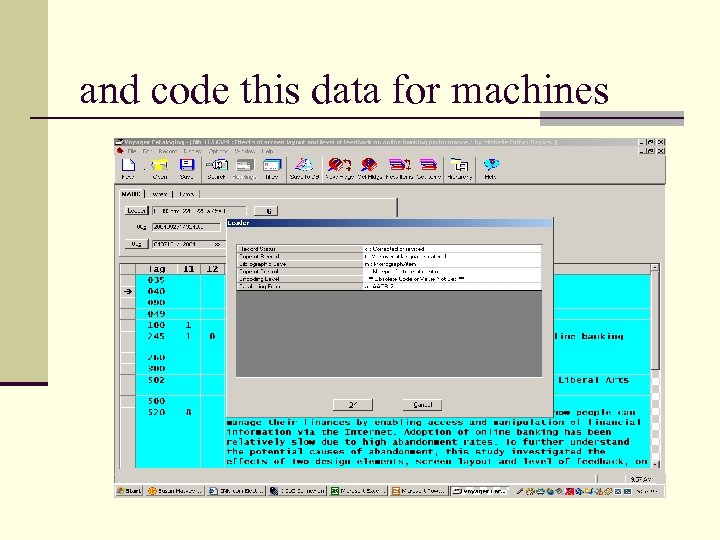720x540 pixels.
Task: Switch to the MARC tab
Action: (x=131, y=194)
